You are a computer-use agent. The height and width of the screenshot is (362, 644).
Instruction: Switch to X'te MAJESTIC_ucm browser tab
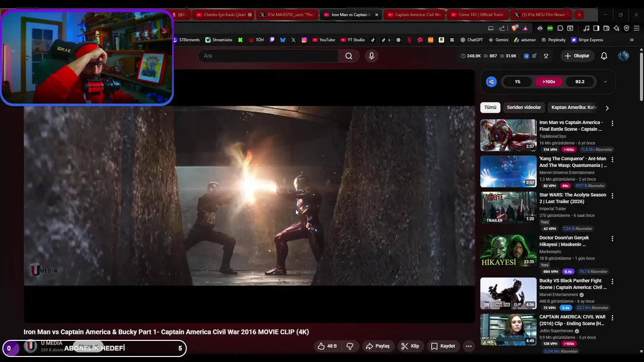[x=287, y=15]
